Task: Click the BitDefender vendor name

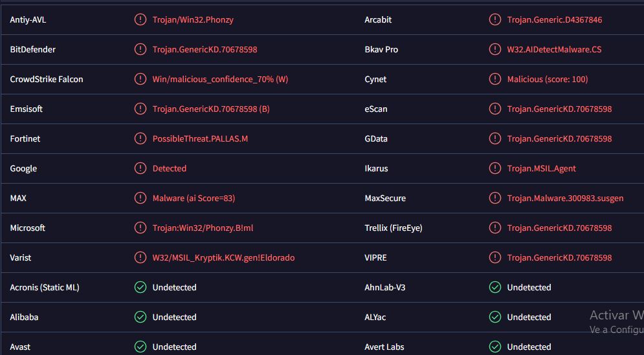Action: pyautogui.click(x=33, y=49)
